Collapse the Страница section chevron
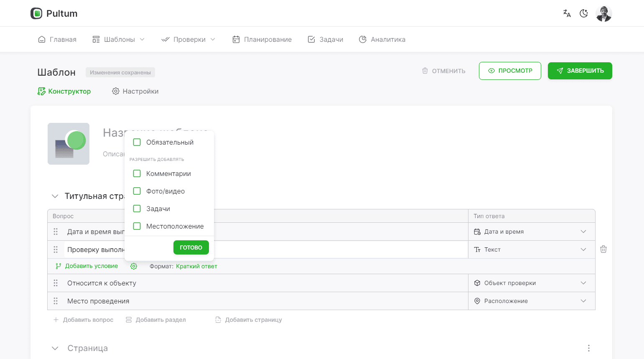Viewport: 644px width, 359px height. coord(55,348)
